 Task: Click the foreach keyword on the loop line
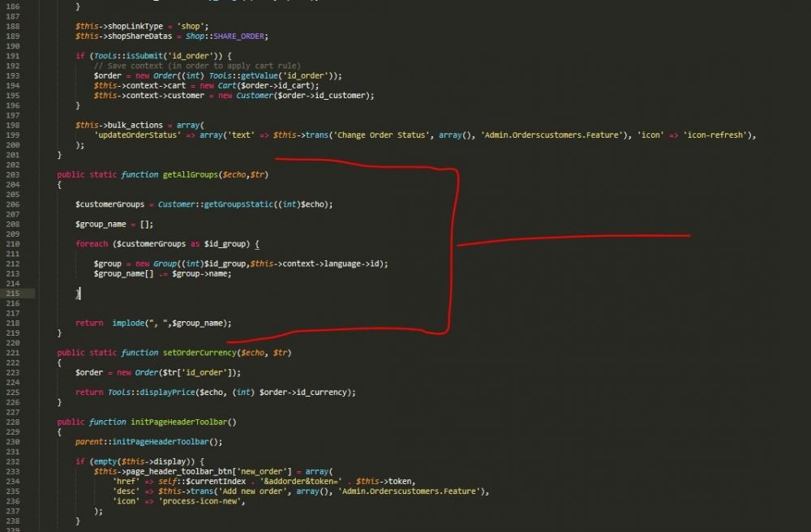click(x=92, y=243)
